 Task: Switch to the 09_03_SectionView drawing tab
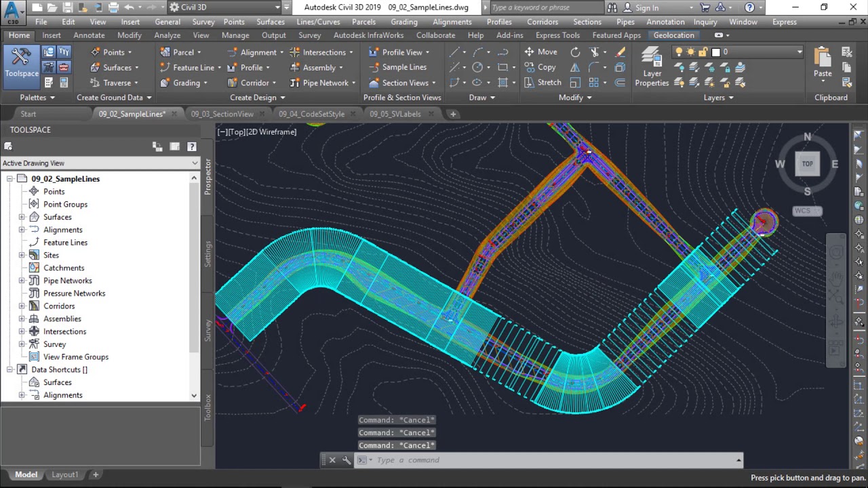click(x=222, y=114)
